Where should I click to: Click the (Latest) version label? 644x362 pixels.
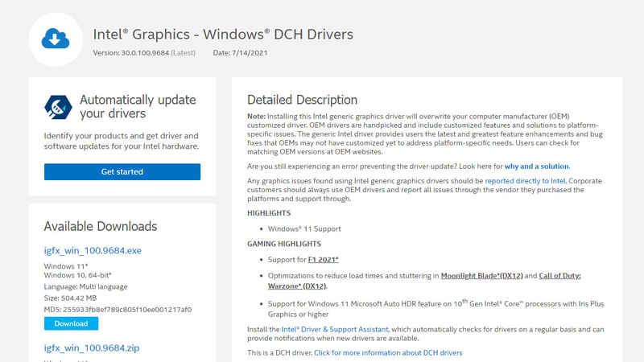coord(184,53)
